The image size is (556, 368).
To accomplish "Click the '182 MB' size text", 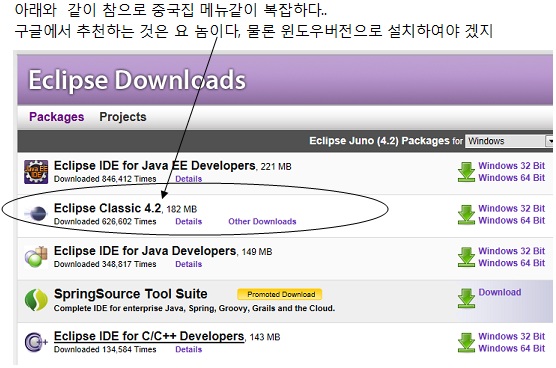I will click(182, 209).
